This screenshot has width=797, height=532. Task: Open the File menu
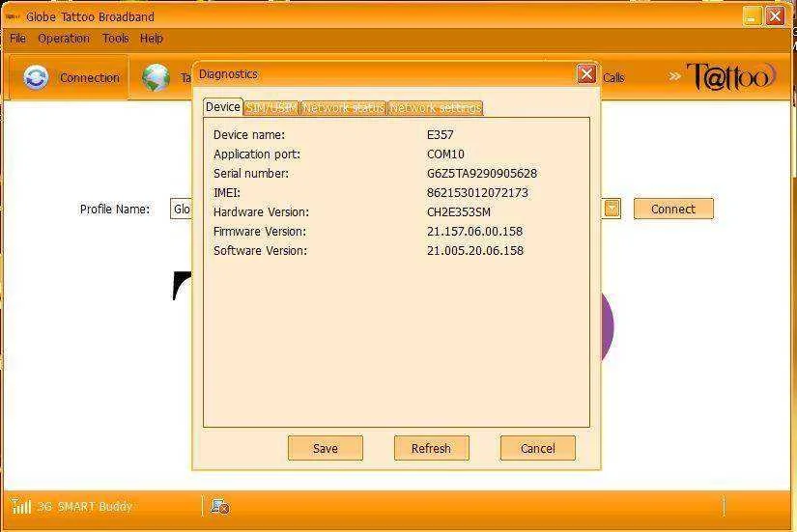[x=17, y=39]
